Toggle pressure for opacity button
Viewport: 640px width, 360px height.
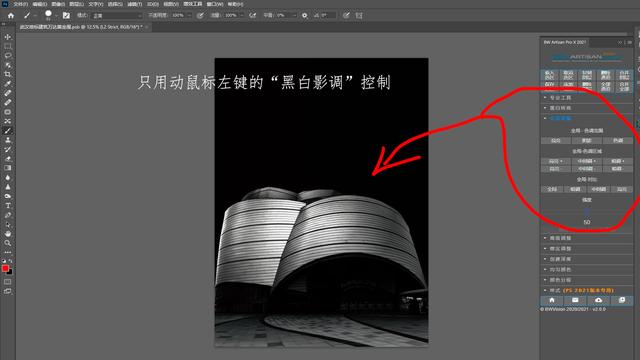coord(200,16)
